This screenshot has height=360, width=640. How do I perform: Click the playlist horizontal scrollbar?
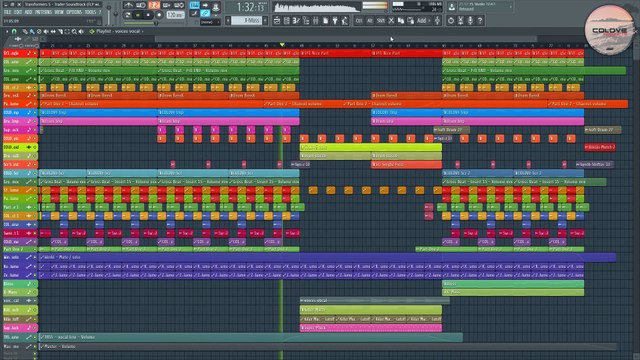click(x=345, y=39)
